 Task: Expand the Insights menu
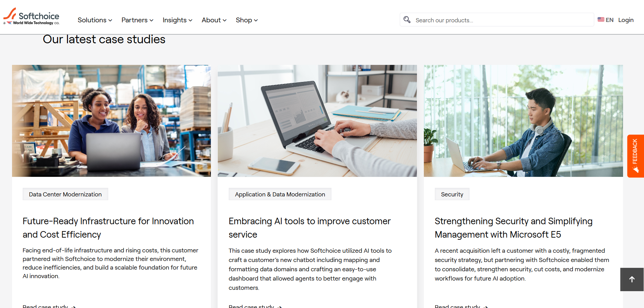pyautogui.click(x=177, y=20)
